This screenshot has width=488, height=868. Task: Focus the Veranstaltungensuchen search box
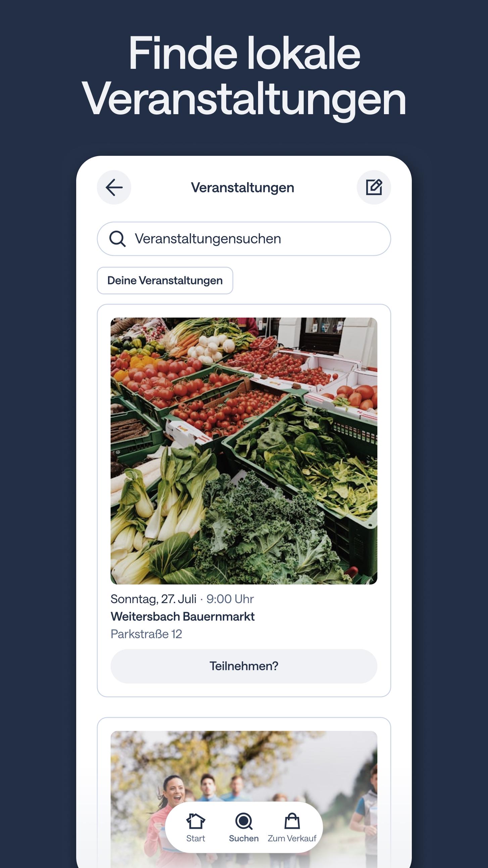pos(244,239)
